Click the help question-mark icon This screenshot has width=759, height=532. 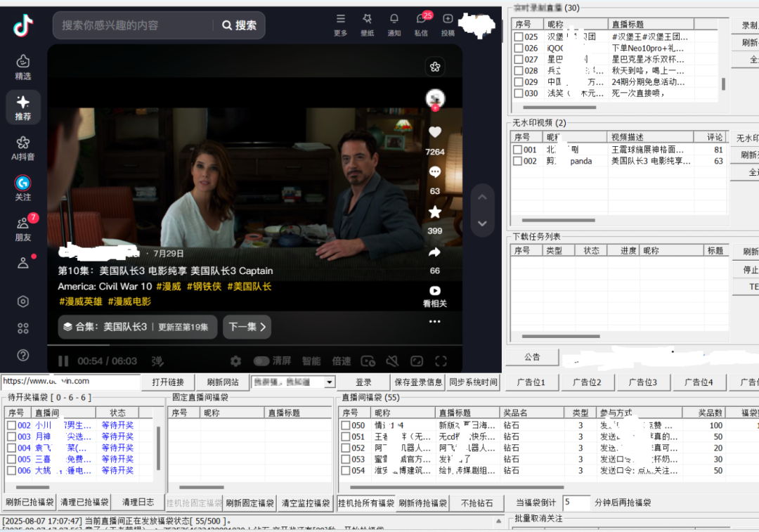pos(22,356)
